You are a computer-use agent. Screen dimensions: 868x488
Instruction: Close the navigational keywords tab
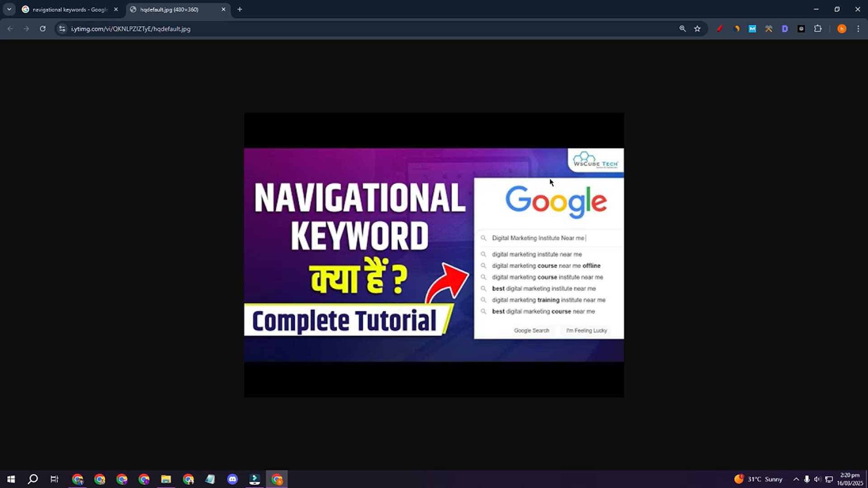[116, 9]
